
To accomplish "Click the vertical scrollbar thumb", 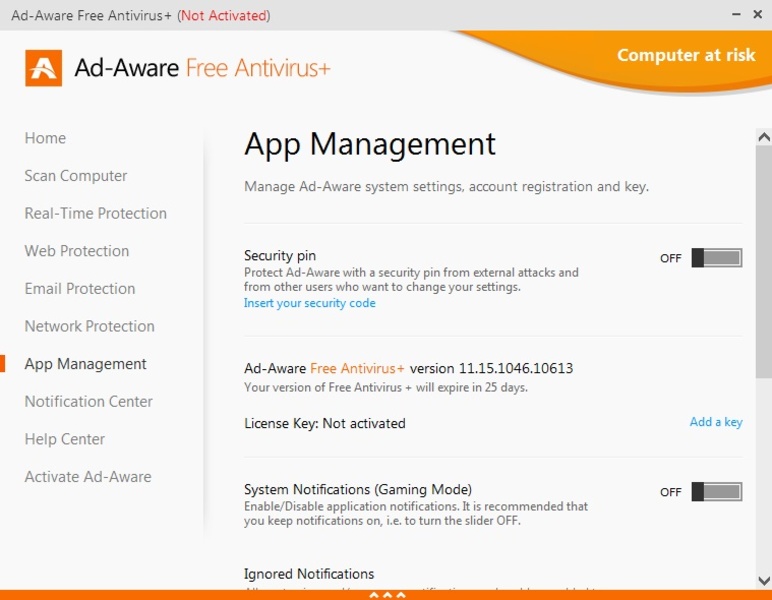I will 764,261.
